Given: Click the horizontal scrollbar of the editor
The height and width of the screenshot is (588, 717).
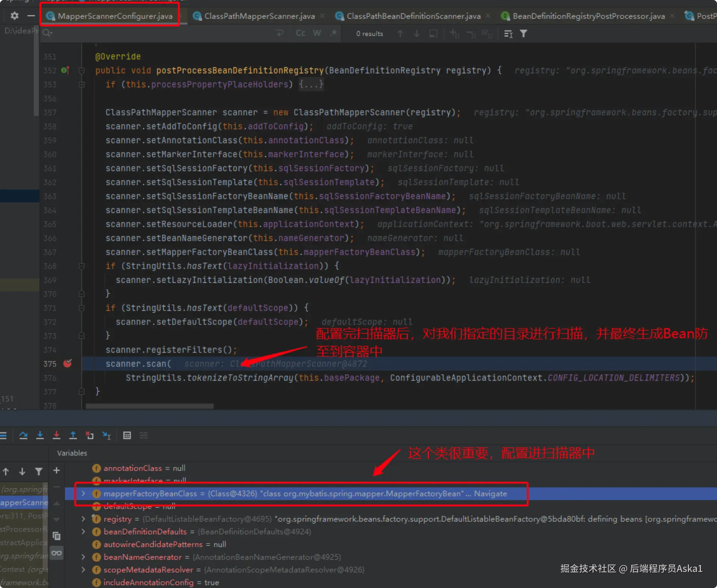Looking at the screenshot, I should (150, 406).
